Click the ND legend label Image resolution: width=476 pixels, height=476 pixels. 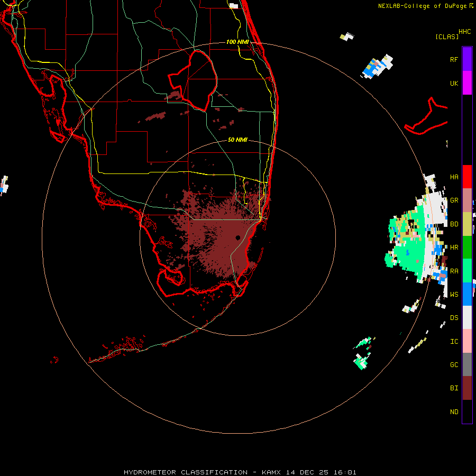pos(454,411)
